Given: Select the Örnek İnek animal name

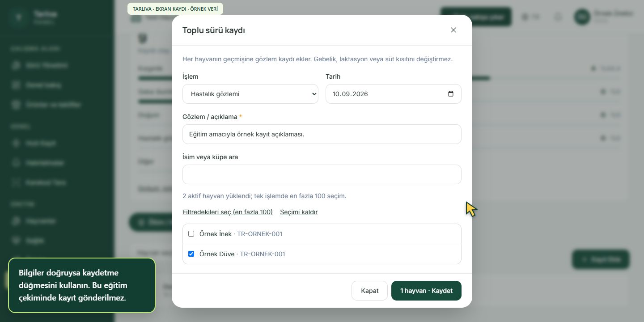Looking at the screenshot, I should click(216, 234).
